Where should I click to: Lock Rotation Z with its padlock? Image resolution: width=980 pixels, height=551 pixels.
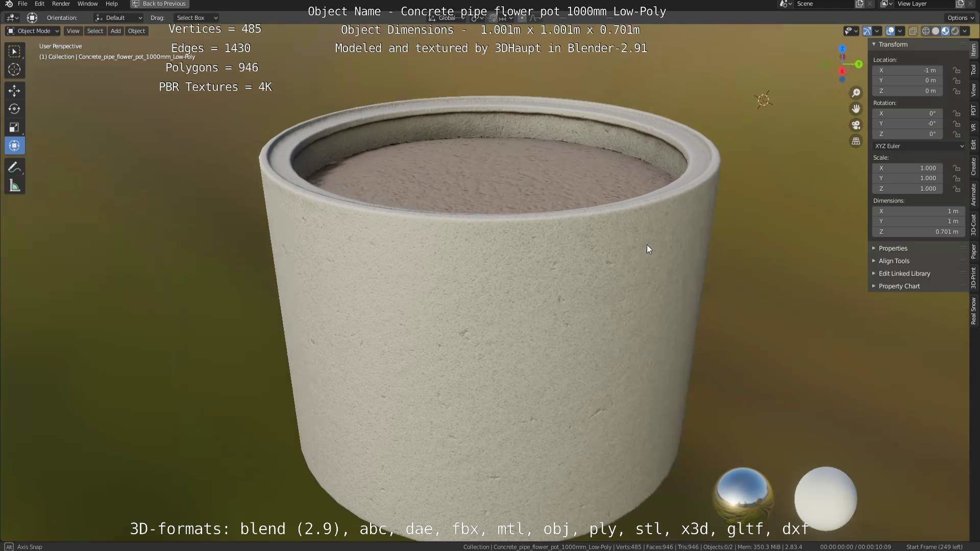click(x=957, y=134)
